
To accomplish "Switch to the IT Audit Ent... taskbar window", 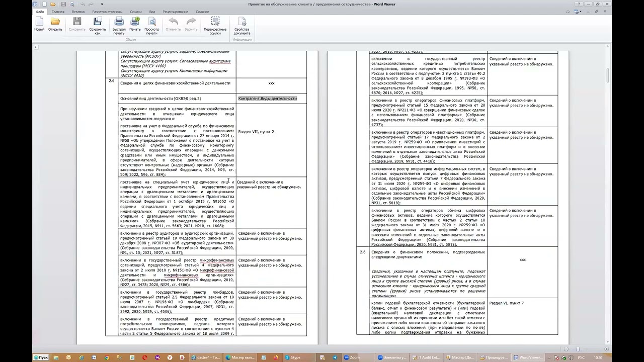I will pyautogui.click(x=426, y=357).
